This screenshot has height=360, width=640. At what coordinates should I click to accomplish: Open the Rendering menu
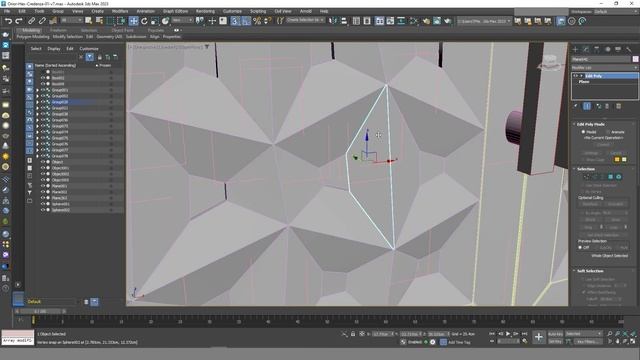[x=205, y=11]
